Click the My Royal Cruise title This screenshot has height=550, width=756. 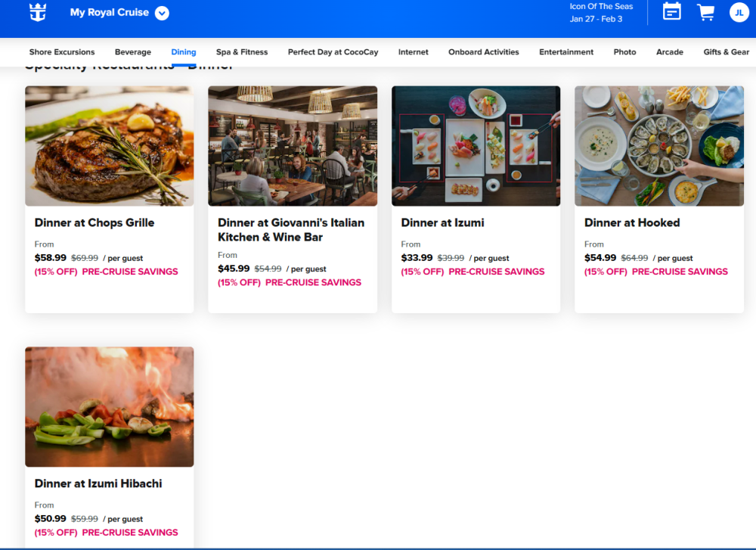(110, 13)
